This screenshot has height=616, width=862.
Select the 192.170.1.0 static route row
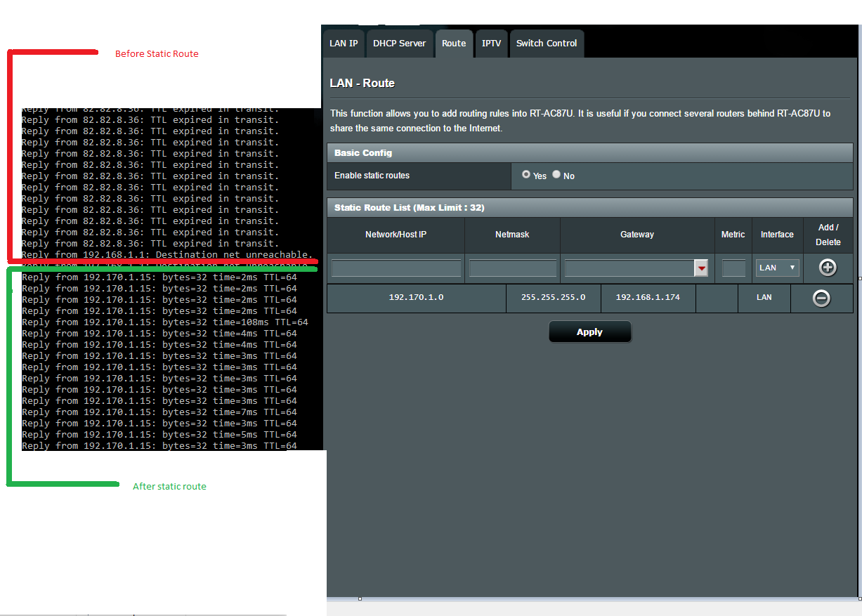point(416,298)
